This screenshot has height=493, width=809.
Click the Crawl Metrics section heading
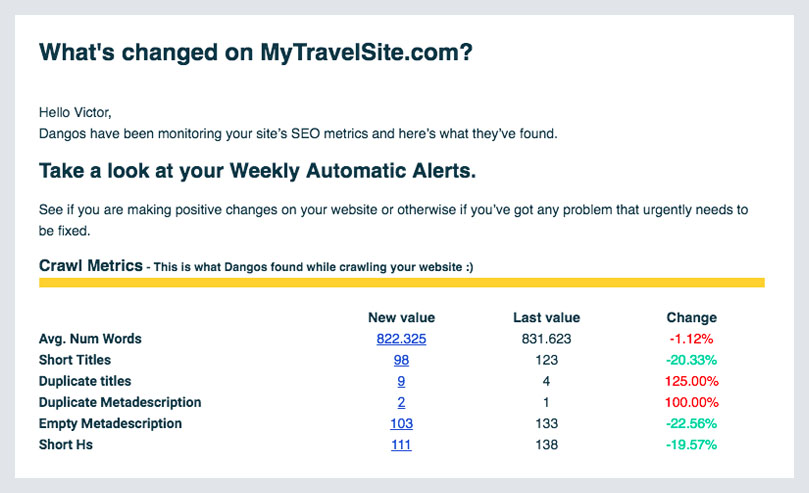click(x=91, y=266)
